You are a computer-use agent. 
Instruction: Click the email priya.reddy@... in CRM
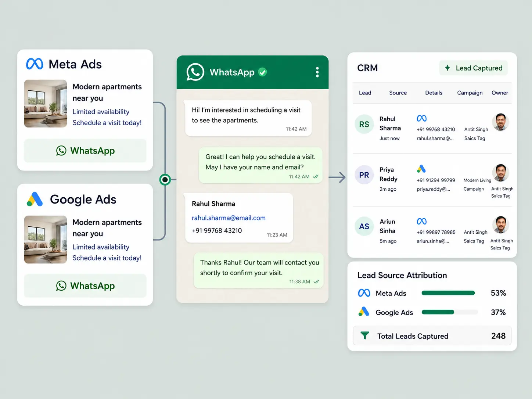click(433, 189)
